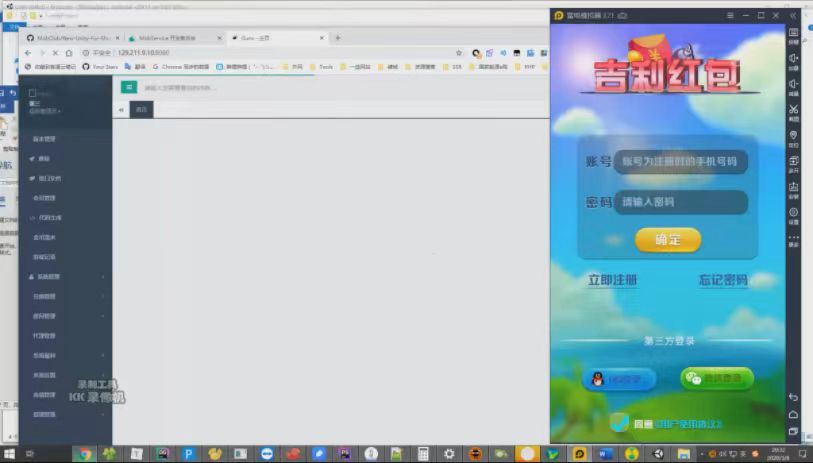813x463 pixels.
Task: Open the Tools bookmark folder
Action: click(321, 67)
